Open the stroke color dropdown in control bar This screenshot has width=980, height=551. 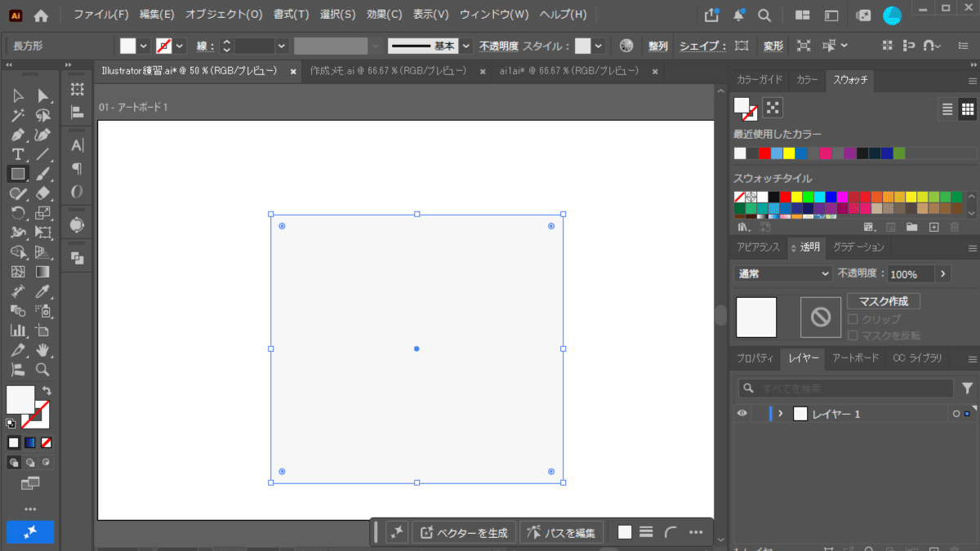[x=180, y=47]
